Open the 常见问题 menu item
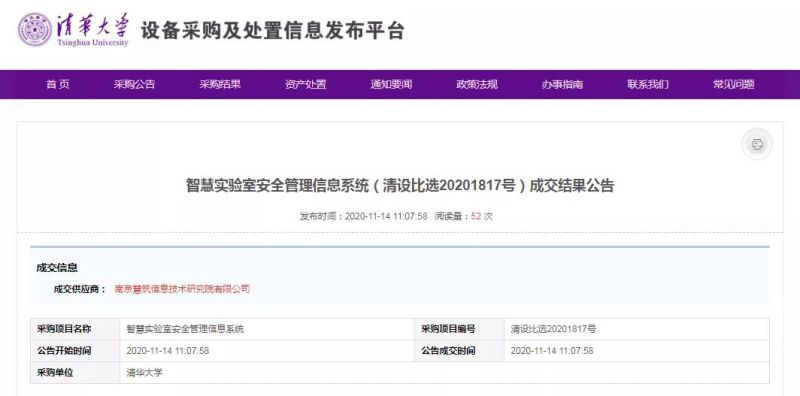The height and width of the screenshot is (396, 800). [734, 85]
